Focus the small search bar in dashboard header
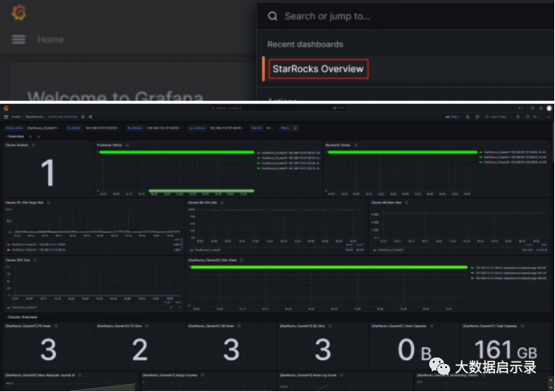The width and height of the screenshot is (555, 392). pos(277,108)
